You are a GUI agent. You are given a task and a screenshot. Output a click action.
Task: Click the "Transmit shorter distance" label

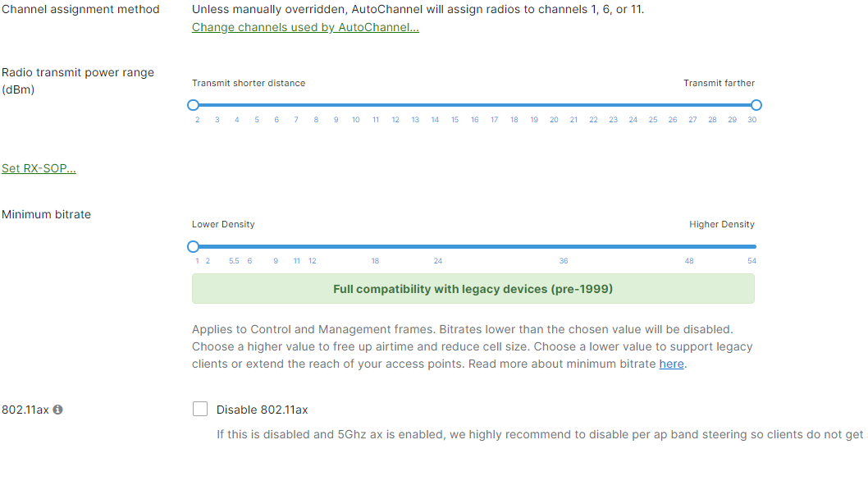coord(249,83)
